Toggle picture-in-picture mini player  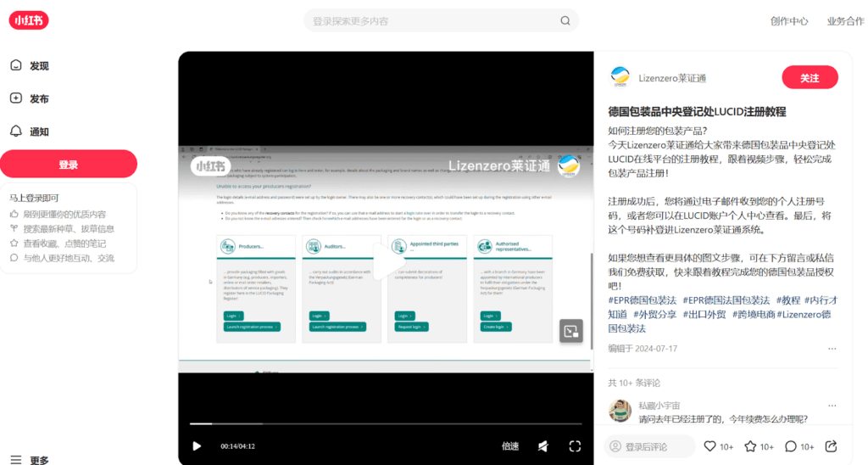(570, 331)
